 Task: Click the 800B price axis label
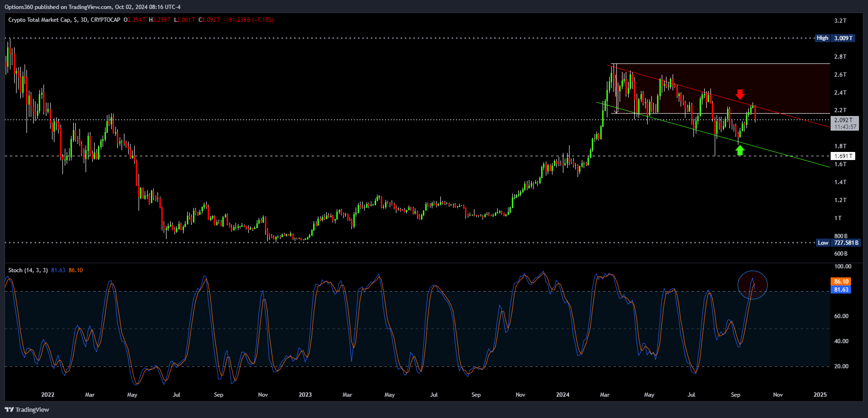841,236
